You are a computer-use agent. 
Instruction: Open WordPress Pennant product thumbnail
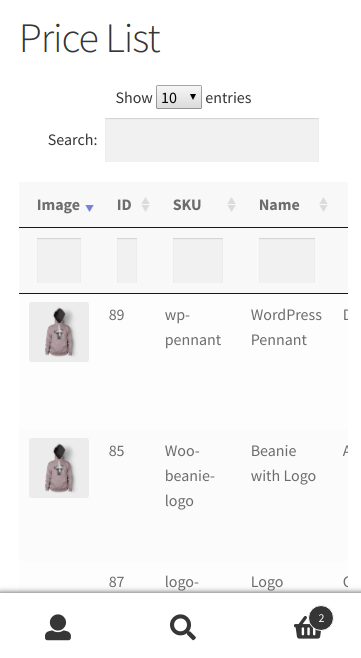click(59, 332)
